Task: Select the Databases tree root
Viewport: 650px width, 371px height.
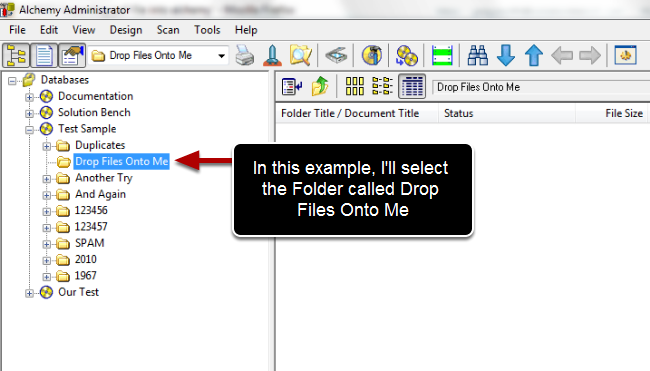Action: coord(65,80)
